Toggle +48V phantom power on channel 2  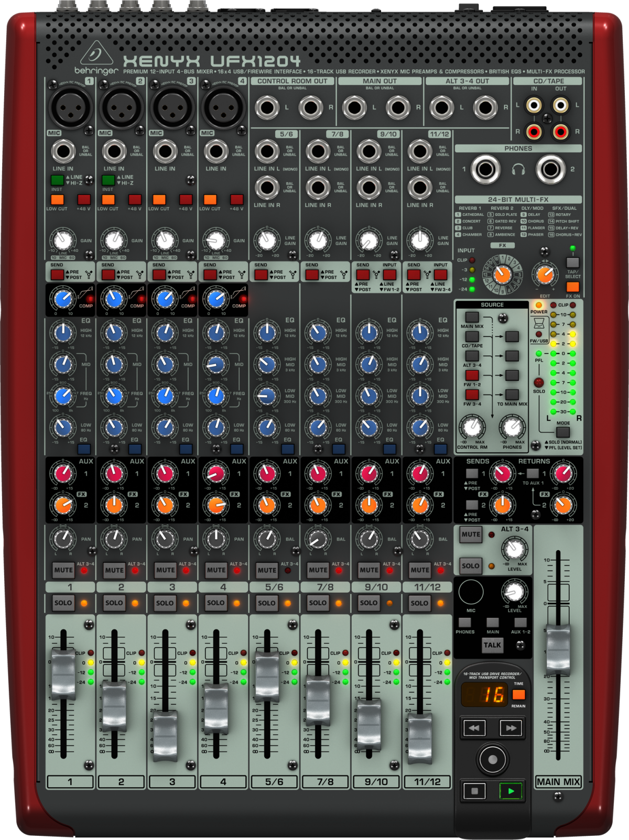(135, 200)
